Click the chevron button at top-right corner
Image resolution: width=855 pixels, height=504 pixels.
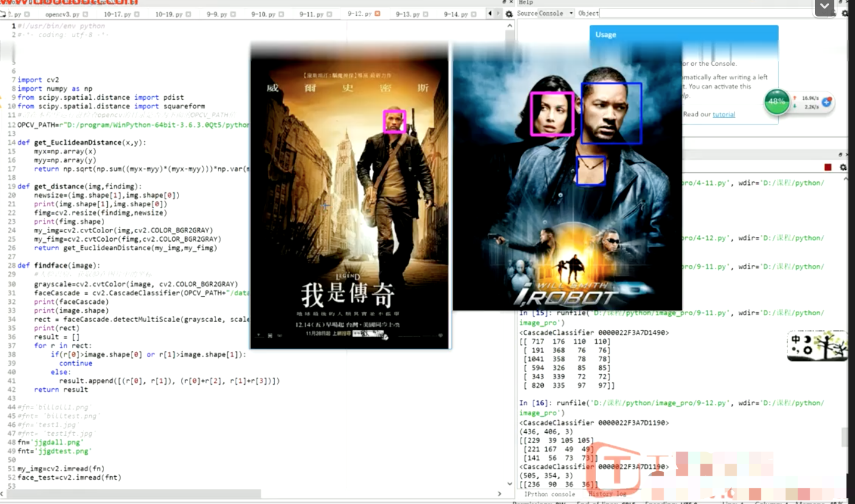[825, 7]
